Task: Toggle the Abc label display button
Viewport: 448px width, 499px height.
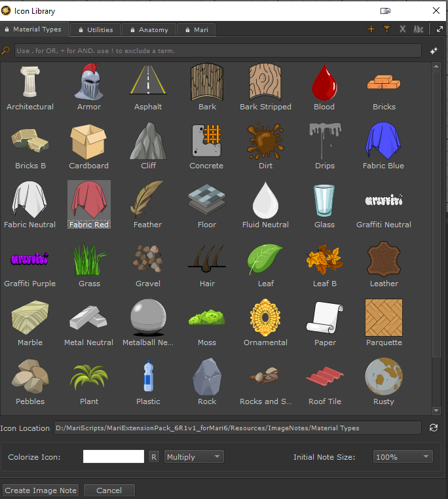Action: pos(419,29)
